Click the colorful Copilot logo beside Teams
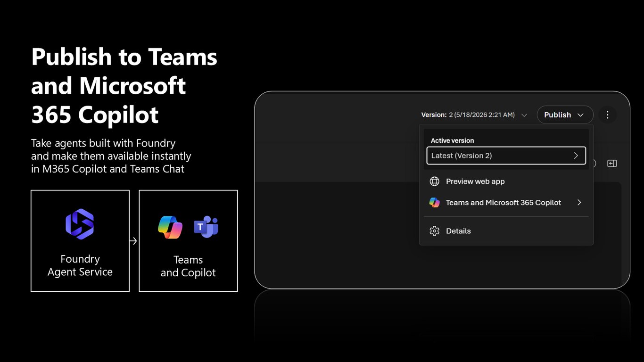The height and width of the screenshot is (362, 644). click(170, 227)
